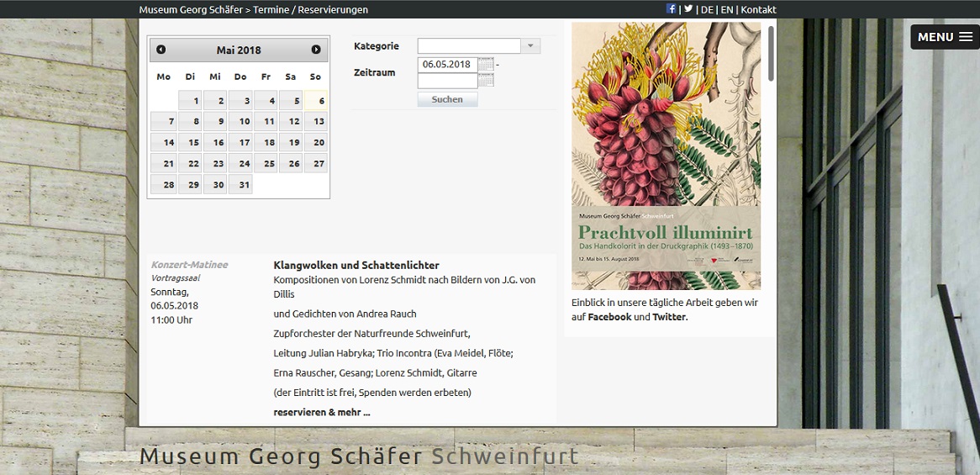
Task: Click the Kategorie combo box field
Action: 469,45
